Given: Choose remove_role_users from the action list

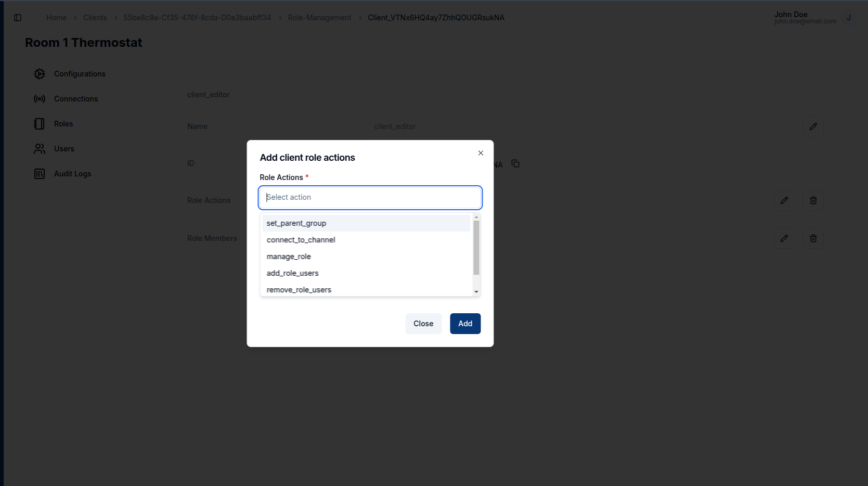Looking at the screenshot, I should coord(367,290).
